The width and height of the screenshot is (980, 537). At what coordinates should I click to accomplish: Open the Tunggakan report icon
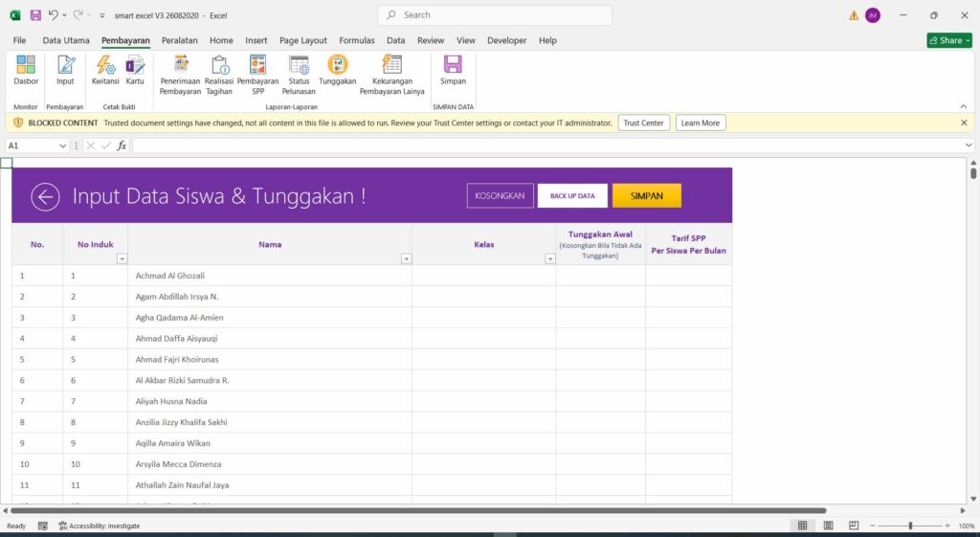(338, 70)
